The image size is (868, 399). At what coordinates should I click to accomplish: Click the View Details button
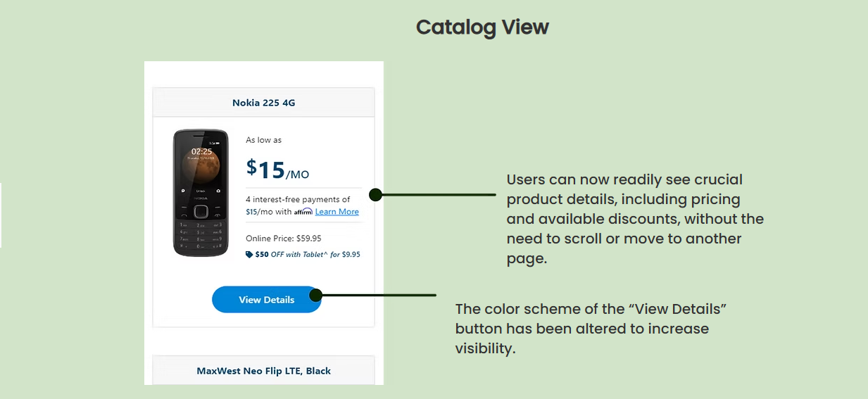266,300
